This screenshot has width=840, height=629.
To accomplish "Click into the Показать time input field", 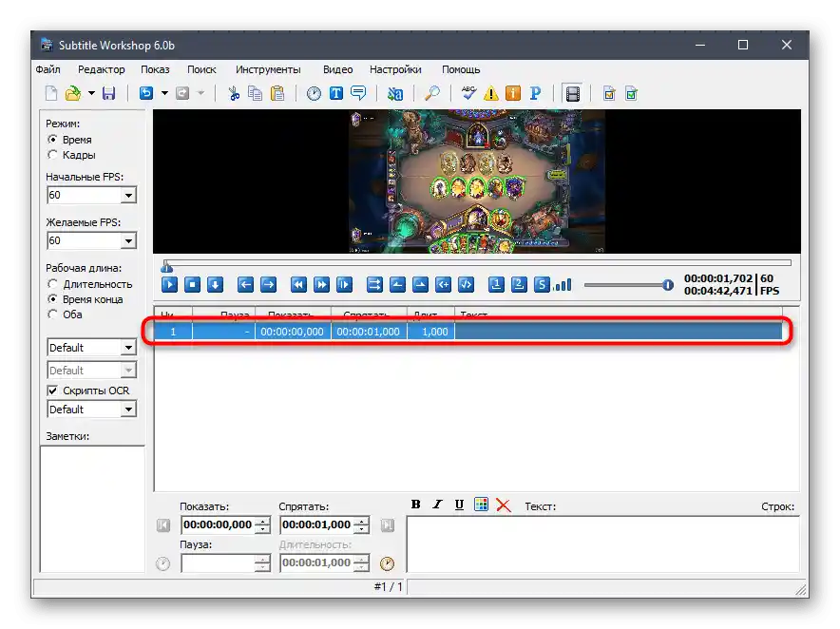I will click(218, 524).
